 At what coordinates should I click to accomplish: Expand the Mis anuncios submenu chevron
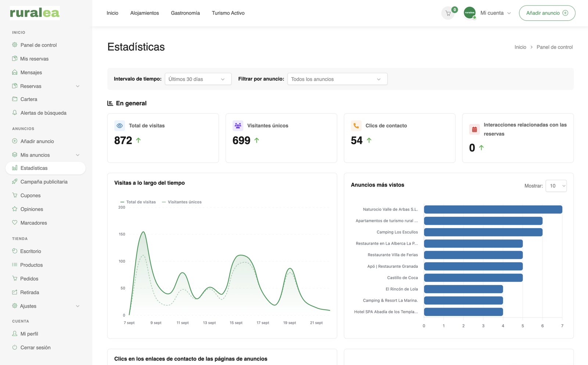78,155
